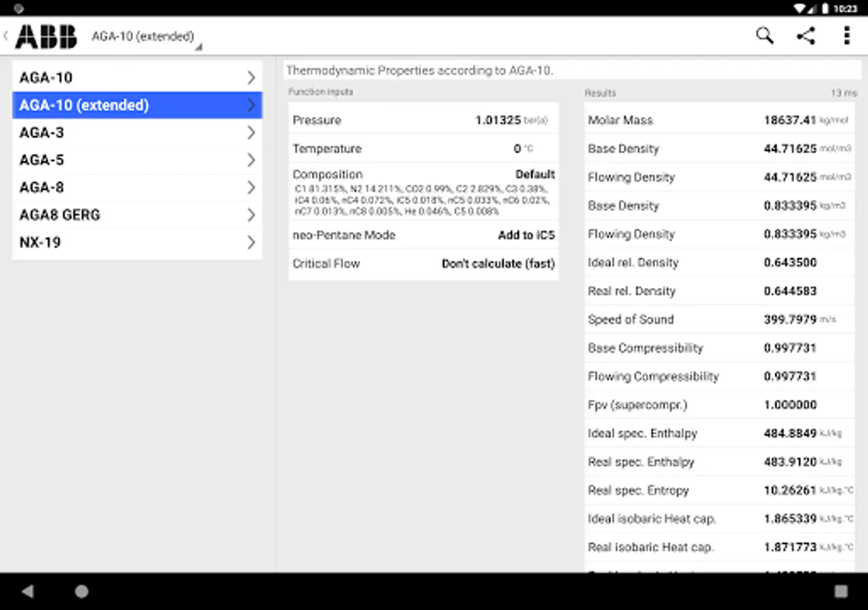Click Real isobaric Heat cap. value 1.871773
Screen dimensions: 868x610
pyautogui.click(x=790, y=547)
